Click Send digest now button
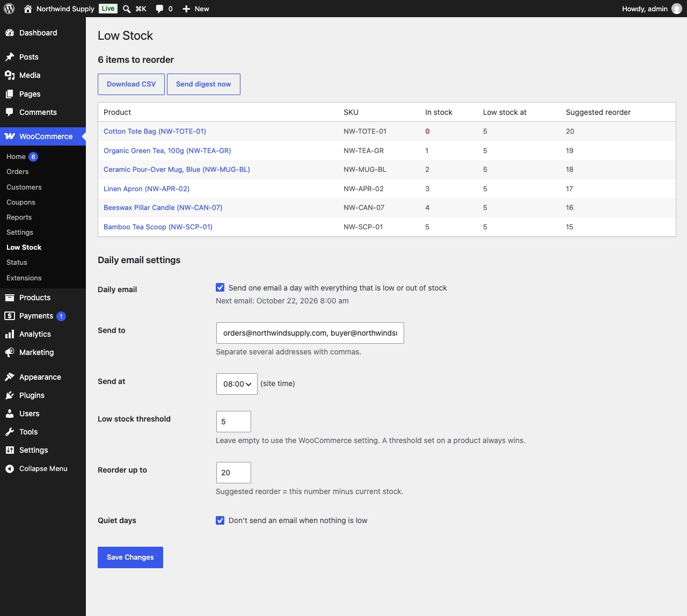This screenshot has width=687, height=616. pos(203,84)
